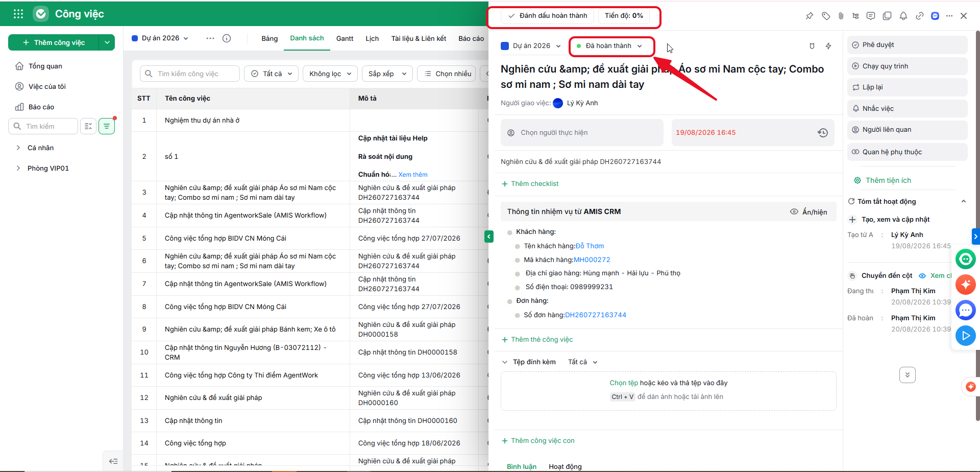980x472 pixels.
Task: Open the blue chat messenger icon
Action: coord(935,16)
